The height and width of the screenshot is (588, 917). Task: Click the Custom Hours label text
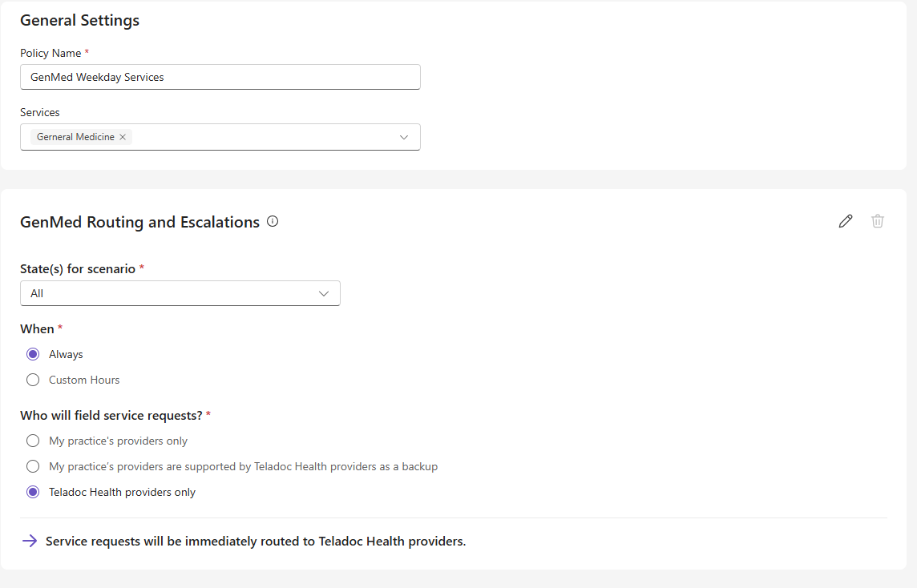coord(84,380)
